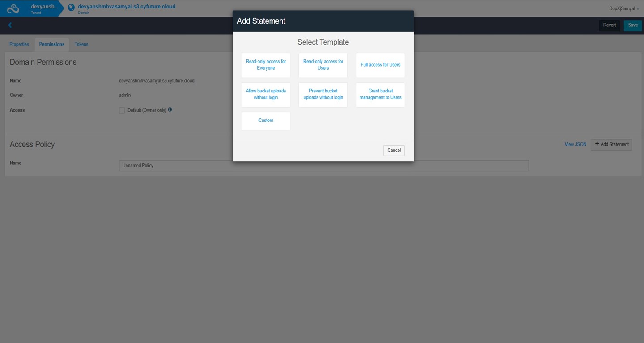
Task: Select the Custom statement template
Action: click(266, 120)
